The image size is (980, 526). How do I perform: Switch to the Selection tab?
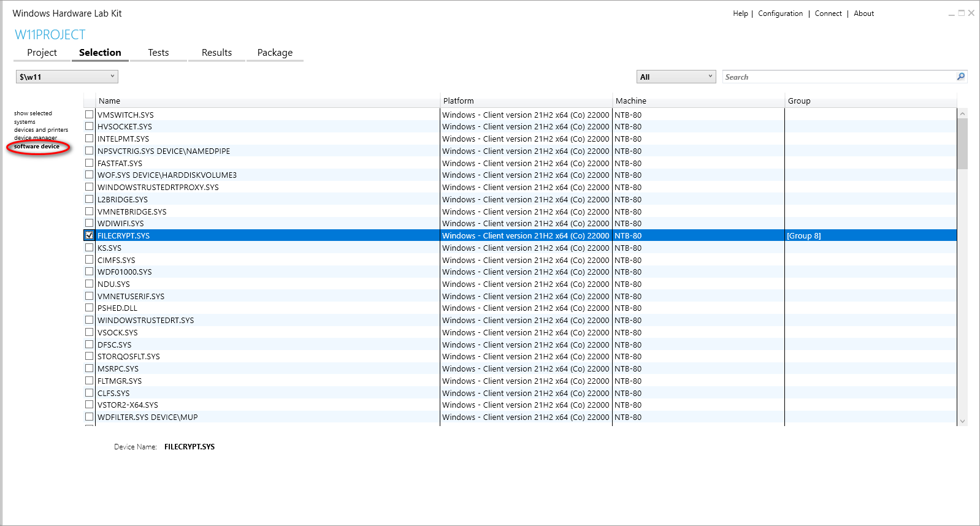coord(100,53)
